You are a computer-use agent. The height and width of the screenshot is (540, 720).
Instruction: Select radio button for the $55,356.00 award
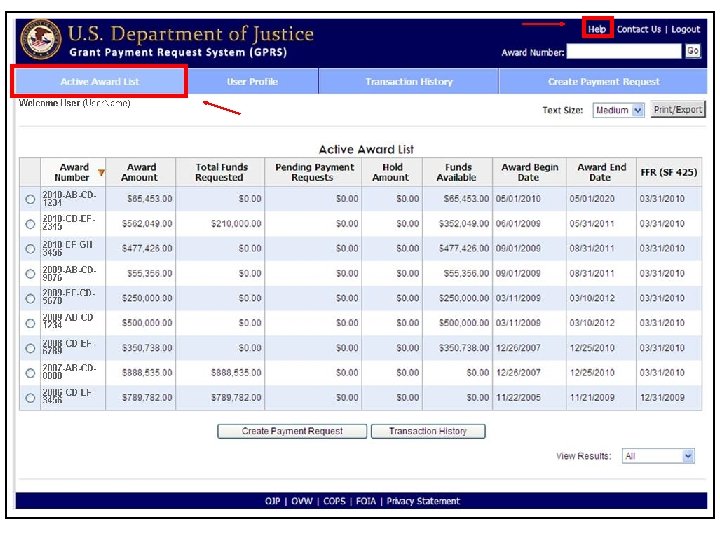pos(30,274)
